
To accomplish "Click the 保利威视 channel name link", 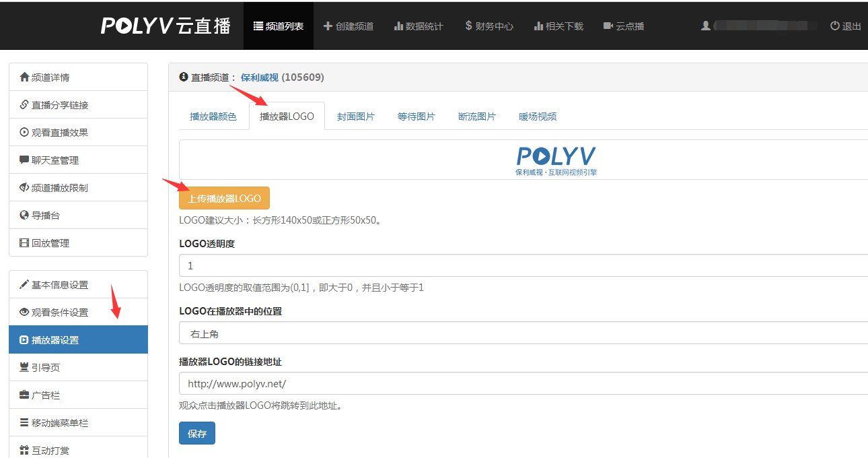I will 259,77.
